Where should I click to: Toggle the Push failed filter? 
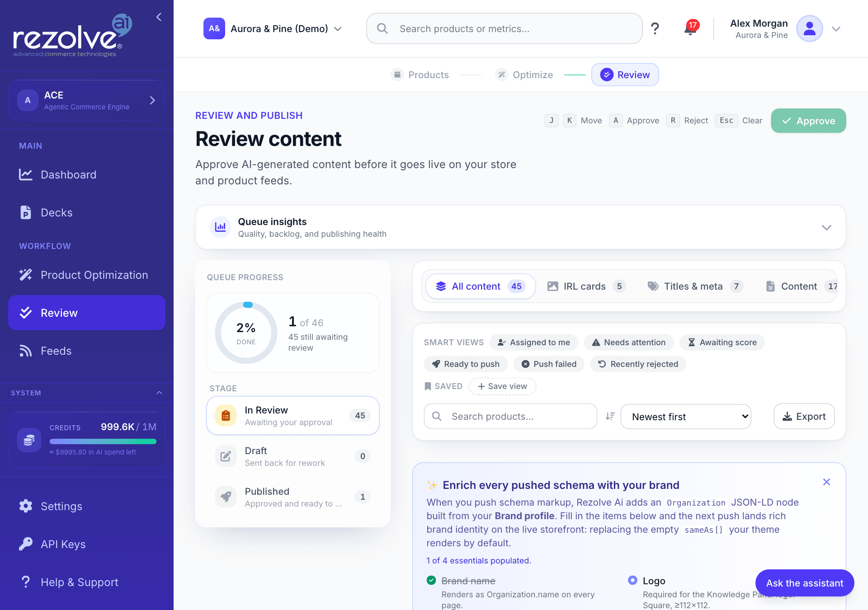click(549, 364)
